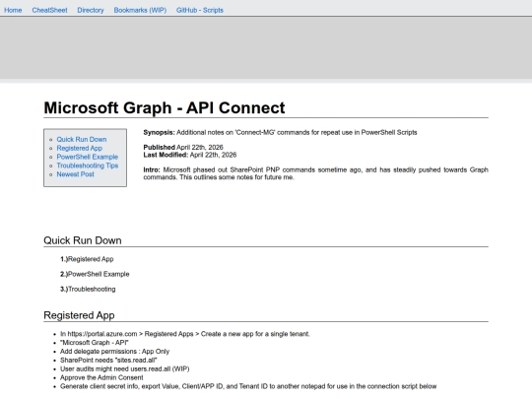
Task: Click the SharePoint needs "sites.read.all" bullet
Action: pyautogui.click(x=108, y=361)
